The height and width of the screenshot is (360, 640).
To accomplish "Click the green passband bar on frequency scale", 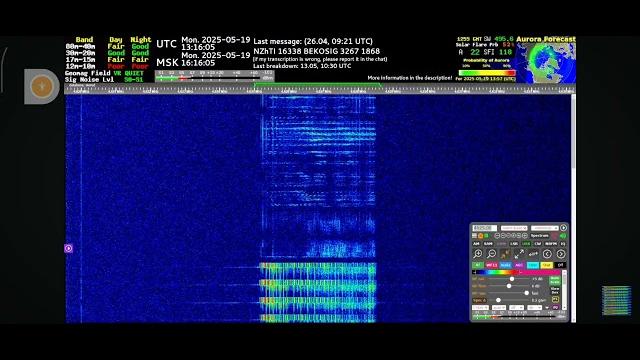I will click(x=318, y=84).
